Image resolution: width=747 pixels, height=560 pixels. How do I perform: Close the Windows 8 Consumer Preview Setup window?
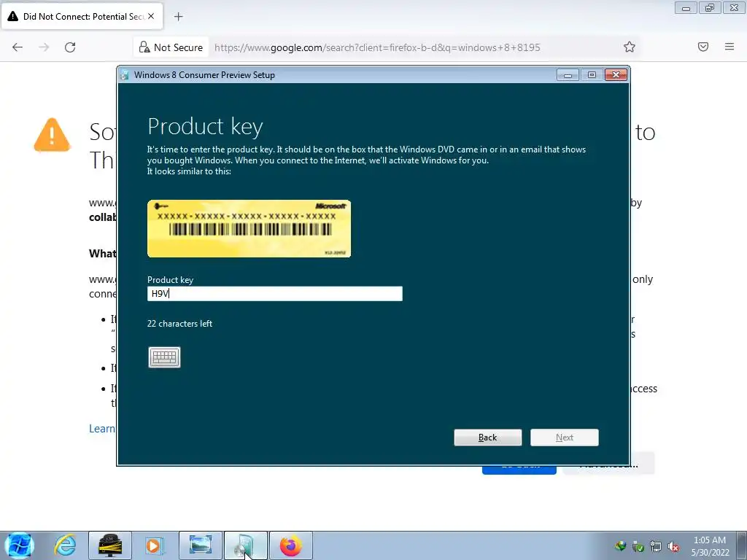pyautogui.click(x=616, y=75)
